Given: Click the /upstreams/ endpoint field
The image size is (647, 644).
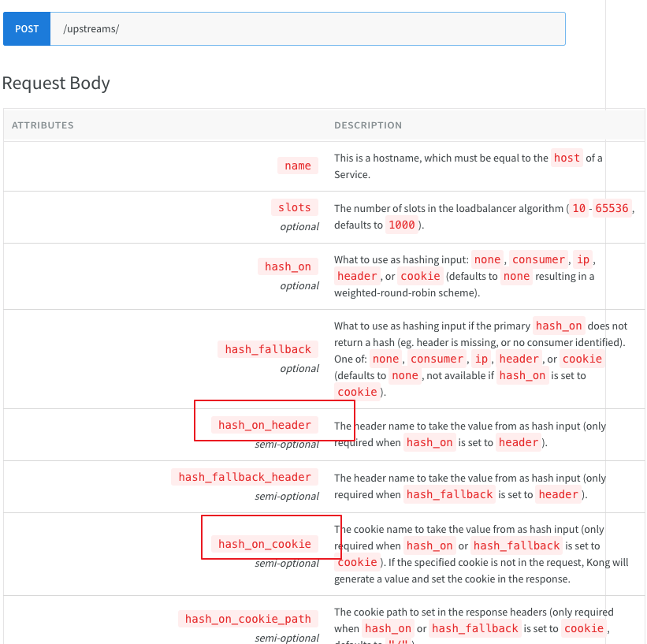Looking at the screenshot, I should click(x=307, y=28).
